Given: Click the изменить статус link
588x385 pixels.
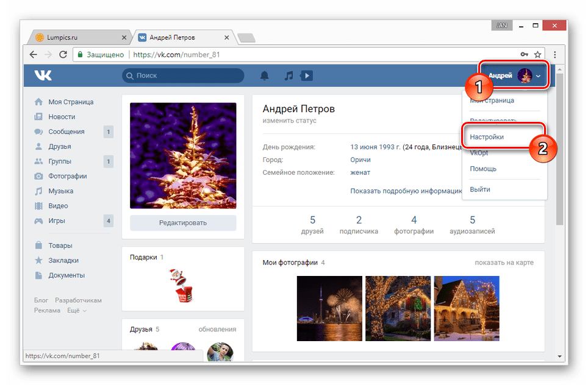Looking at the screenshot, I should pos(290,121).
